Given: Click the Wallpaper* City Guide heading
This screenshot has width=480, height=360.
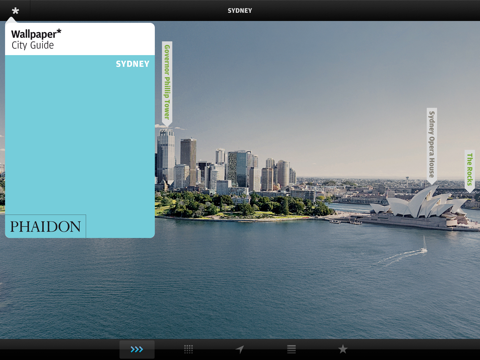Looking at the screenshot, I should click(x=36, y=39).
